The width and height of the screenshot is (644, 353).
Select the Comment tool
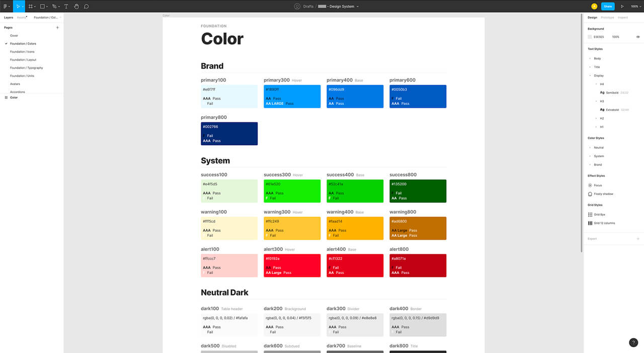(87, 6)
